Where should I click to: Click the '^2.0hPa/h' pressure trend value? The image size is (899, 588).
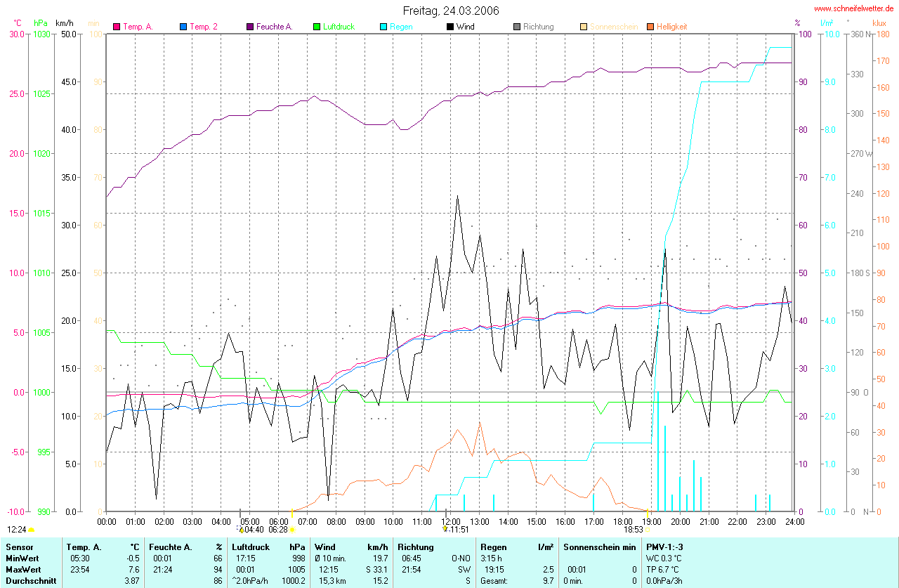[x=249, y=581]
